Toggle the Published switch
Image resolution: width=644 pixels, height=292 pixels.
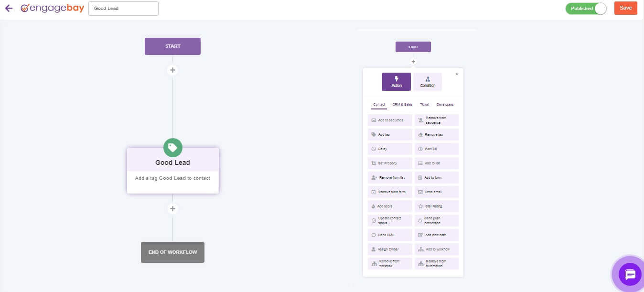(586, 9)
